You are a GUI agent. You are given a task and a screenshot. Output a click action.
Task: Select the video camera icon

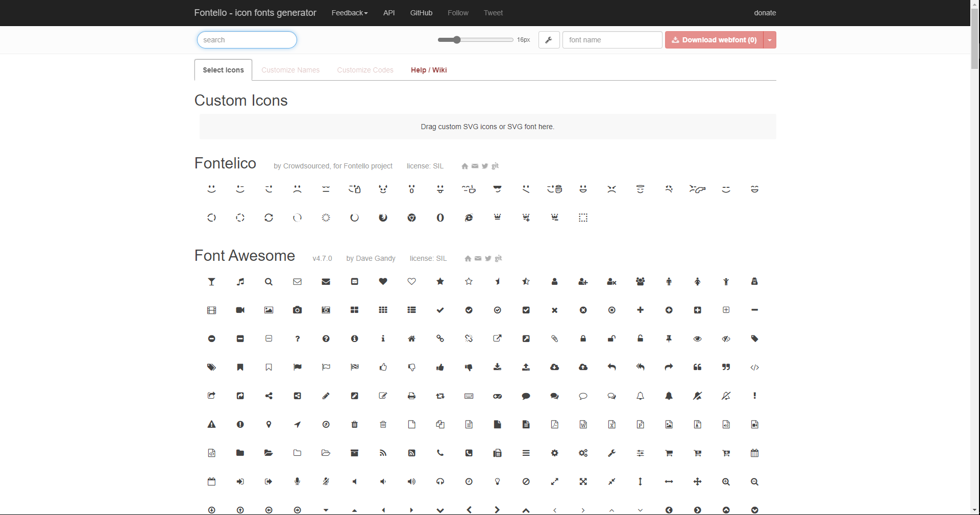240,310
